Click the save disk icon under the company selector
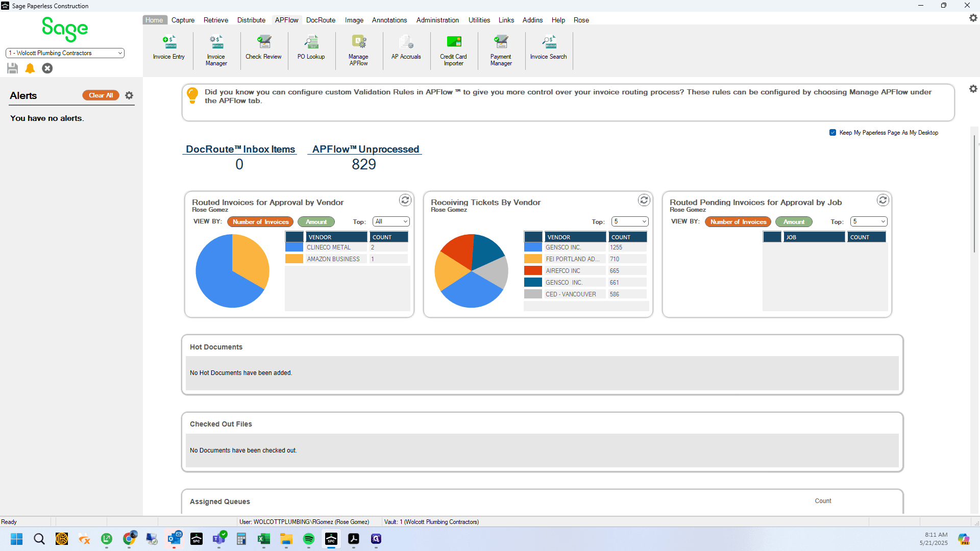Screen dimensions: 980x551 click(13, 68)
